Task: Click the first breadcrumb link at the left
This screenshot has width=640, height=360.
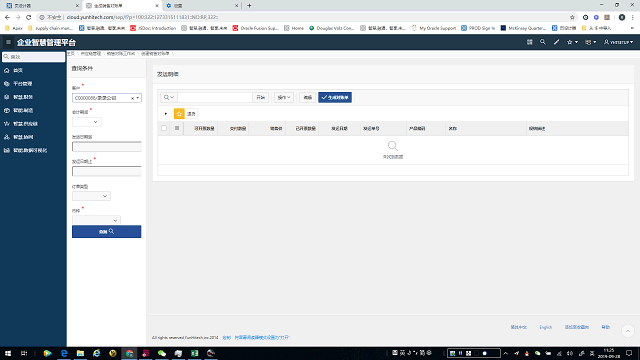Action: (x=71, y=53)
